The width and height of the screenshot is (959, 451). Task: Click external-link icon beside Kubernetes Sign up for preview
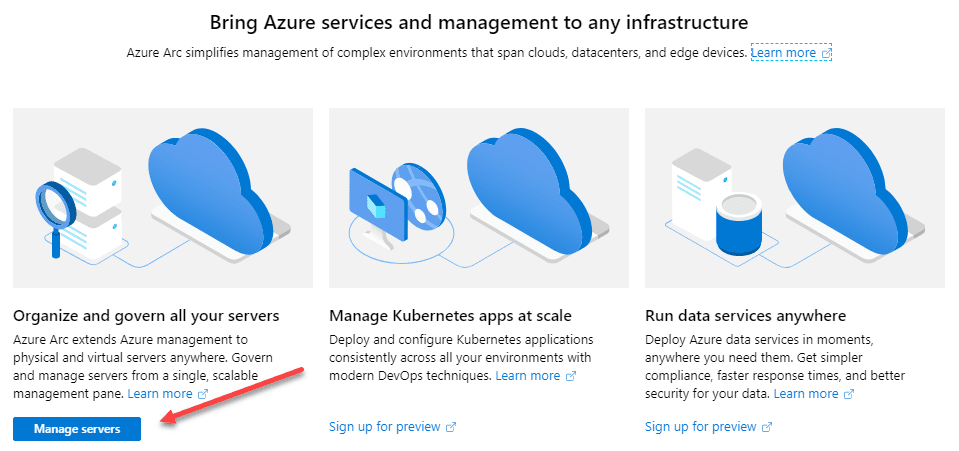[451, 427]
